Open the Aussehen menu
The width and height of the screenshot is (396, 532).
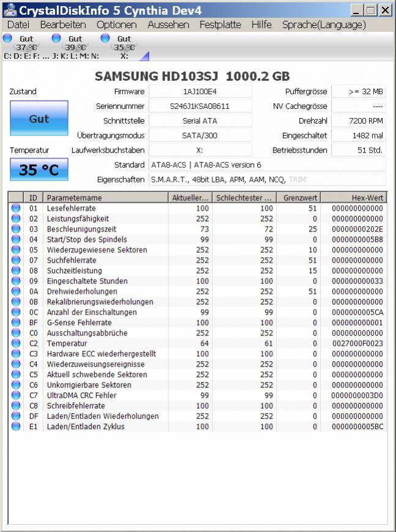[168, 24]
